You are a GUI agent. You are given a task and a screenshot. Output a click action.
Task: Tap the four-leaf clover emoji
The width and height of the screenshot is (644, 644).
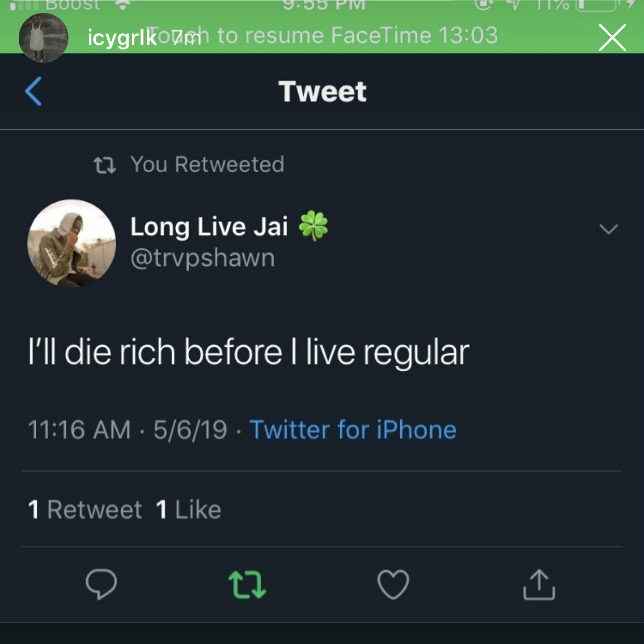click(313, 226)
